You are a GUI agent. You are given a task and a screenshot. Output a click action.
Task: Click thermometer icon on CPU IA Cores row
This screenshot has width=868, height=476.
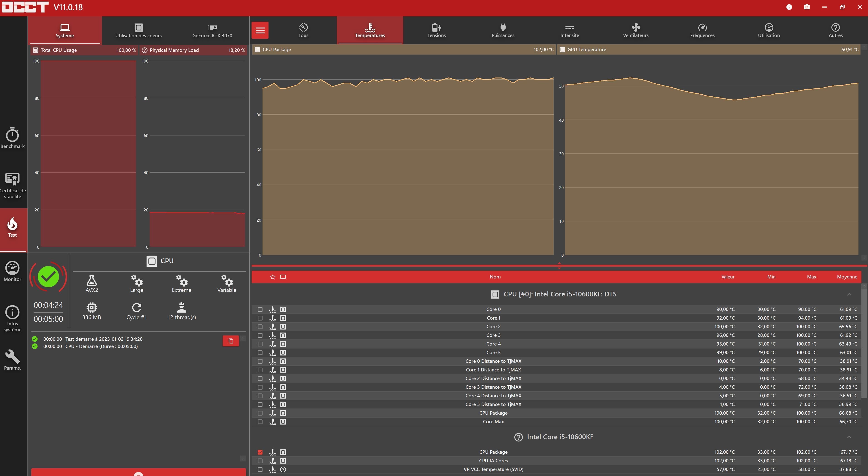click(x=273, y=461)
